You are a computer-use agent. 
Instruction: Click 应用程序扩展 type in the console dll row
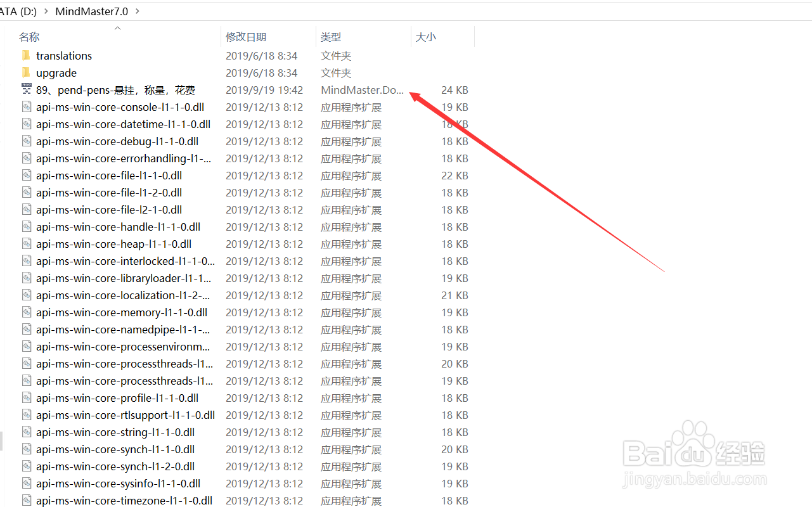pyautogui.click(x=351, y=107)
